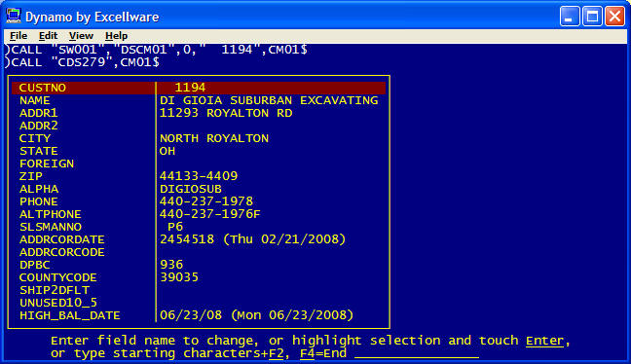Click the CALL "SW001" command line
631x364 pixels.
pos(156,50)
